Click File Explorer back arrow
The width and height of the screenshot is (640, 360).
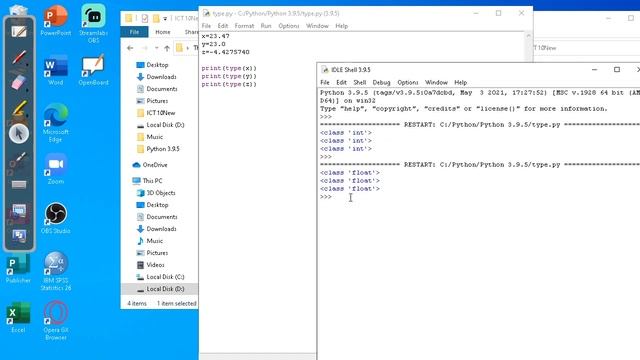pyautogui.click(x=130, y=48)
